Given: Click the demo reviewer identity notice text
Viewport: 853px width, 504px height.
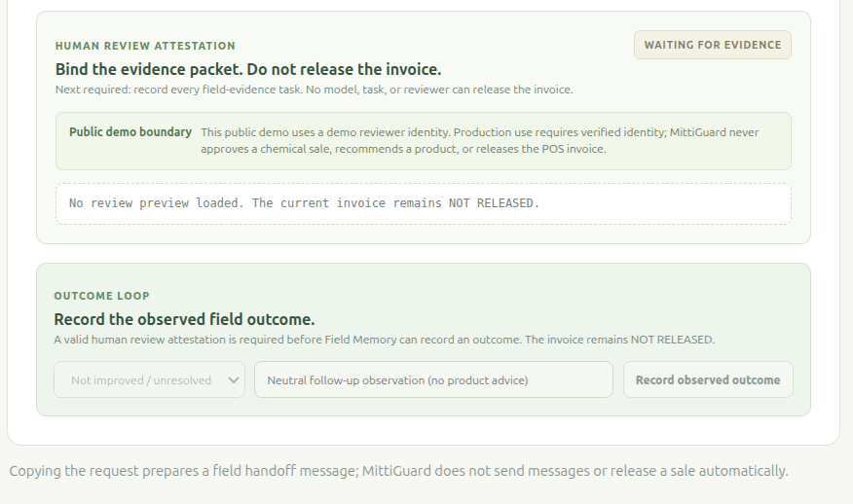Looking at the screenshot, I should tap(479, 140).
